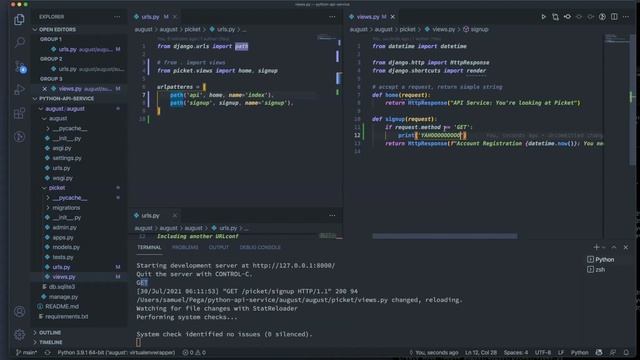Open the Explorer view in the activity bar
The image size is (640, 360).
pyautogui.click(x=19, y=19)
